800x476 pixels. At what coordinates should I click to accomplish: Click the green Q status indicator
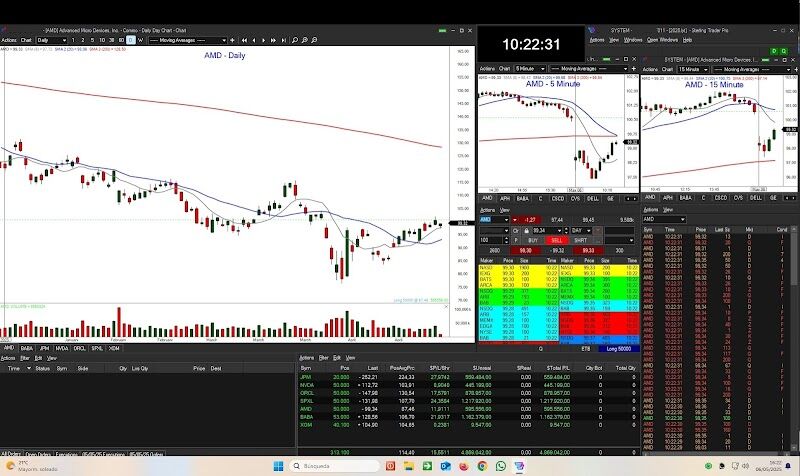coord(784,51)
